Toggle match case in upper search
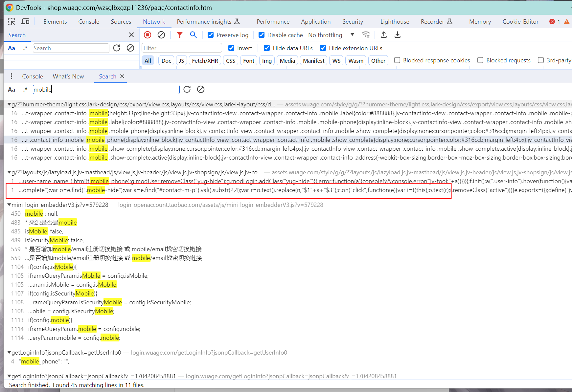This screenshot has height=392, width=572. coord(11,48)
